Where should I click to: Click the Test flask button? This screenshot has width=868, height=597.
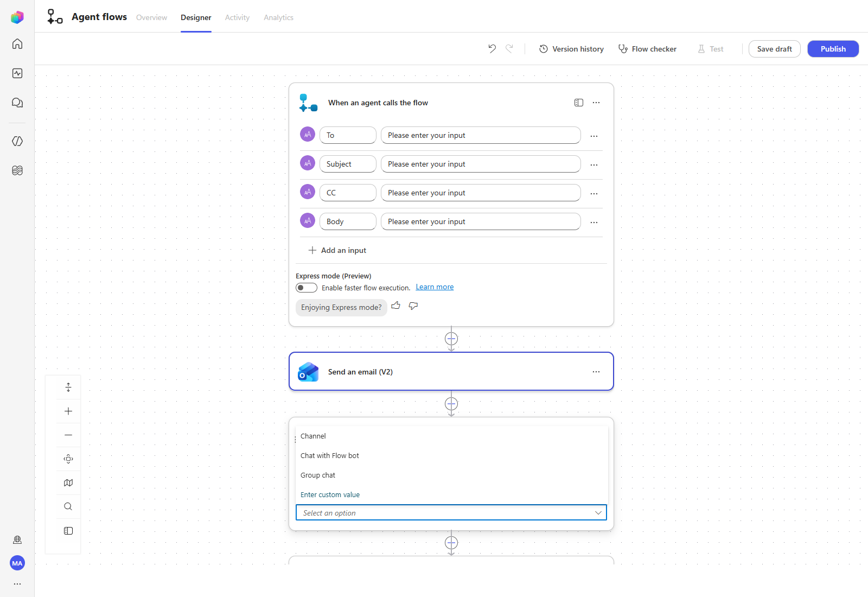711,49
